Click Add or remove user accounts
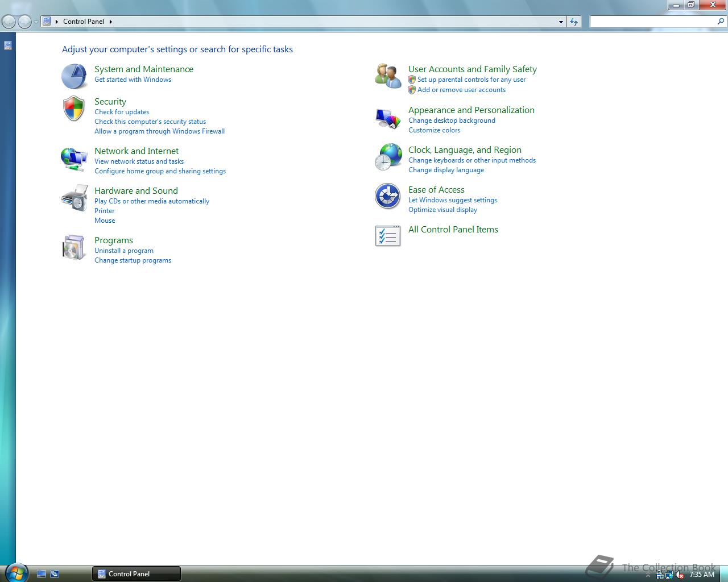The height and width of the screenshot is (582, 728). click(461, 90)
